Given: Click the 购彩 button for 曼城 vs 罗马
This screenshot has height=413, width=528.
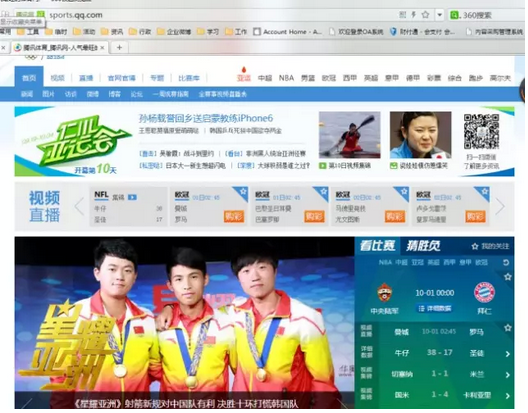Looking at the screenshot, I should (x=234, y=216).
